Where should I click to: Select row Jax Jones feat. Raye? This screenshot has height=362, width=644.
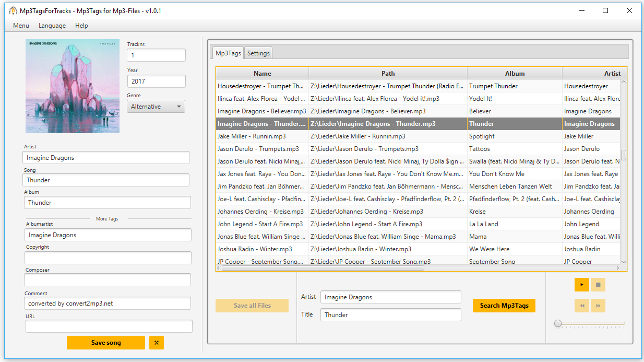point(418,174)
